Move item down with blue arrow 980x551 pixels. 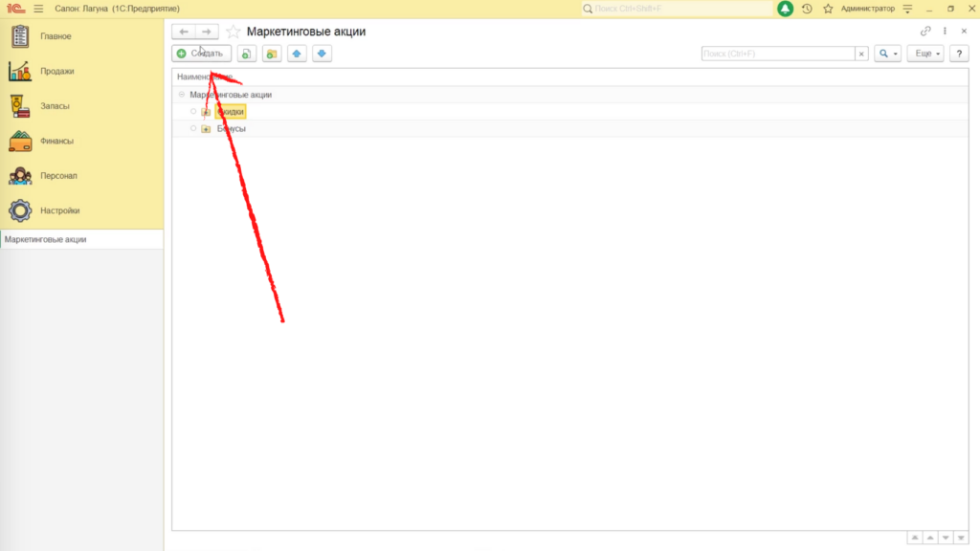(x=322, y=54)
